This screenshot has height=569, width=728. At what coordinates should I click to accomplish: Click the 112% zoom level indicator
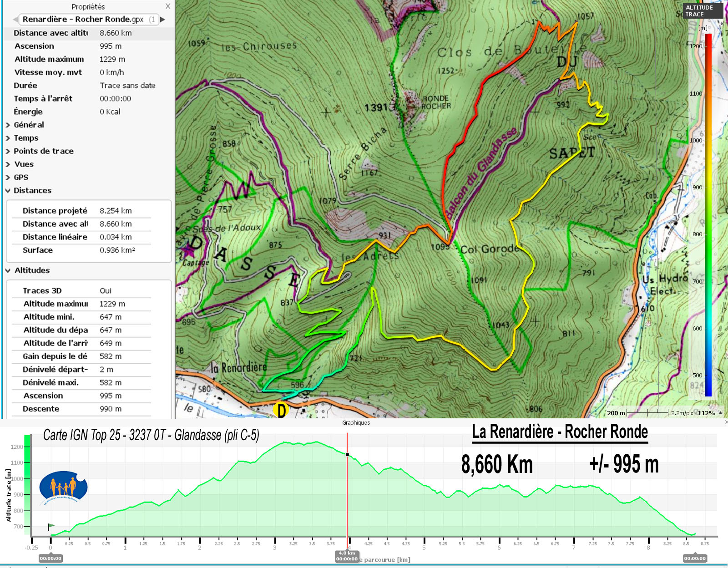pos(706,413)
